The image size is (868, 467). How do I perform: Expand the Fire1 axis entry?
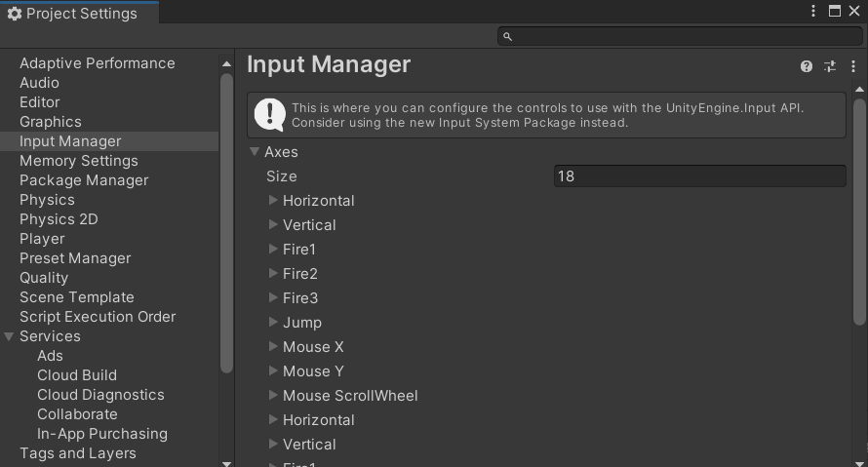(x=273, y=249)
